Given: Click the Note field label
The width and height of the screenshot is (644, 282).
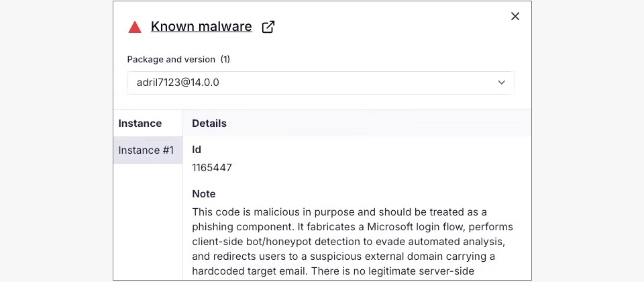Looking at the screenshot, I should tap(204, 194).
